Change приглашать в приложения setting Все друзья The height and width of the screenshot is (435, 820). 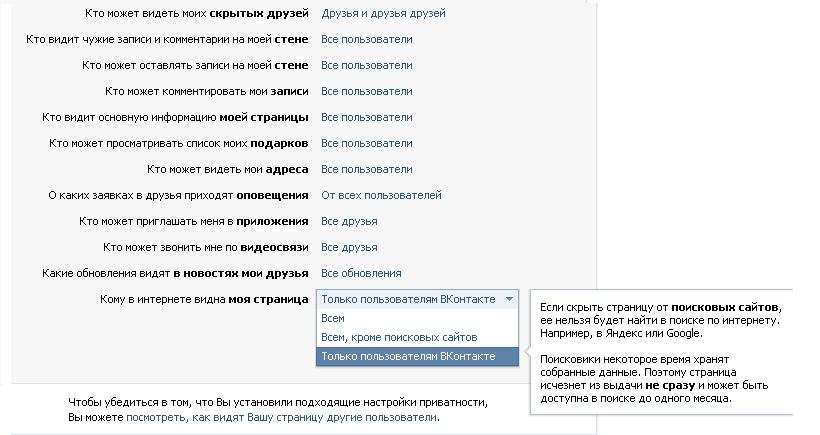coord(349,222)
